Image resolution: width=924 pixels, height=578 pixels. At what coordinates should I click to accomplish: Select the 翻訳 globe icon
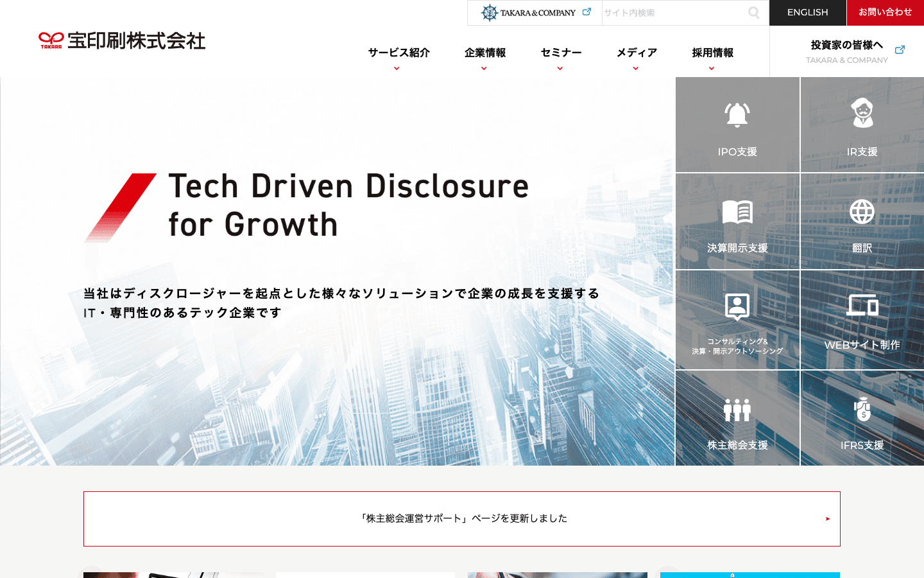tap(862, 211)
